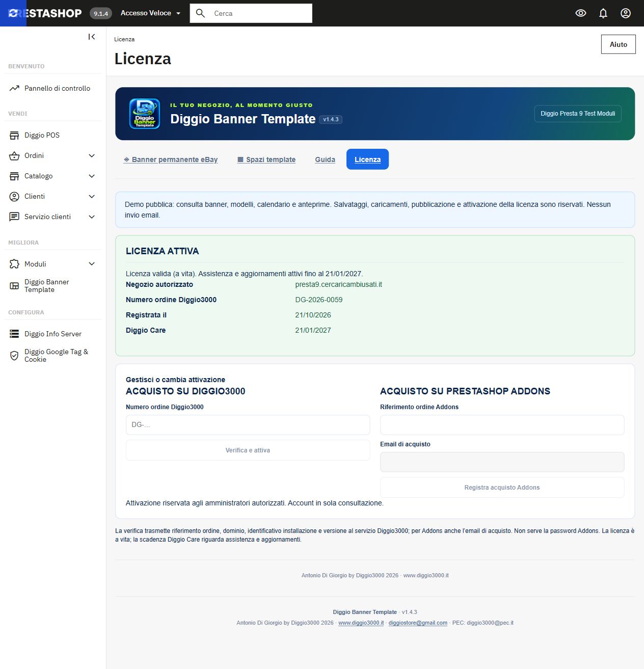Open the Accesso Veloce dropdown
Image resolution: width=644 pixels, height=669 pixels.
pos(151,13)
